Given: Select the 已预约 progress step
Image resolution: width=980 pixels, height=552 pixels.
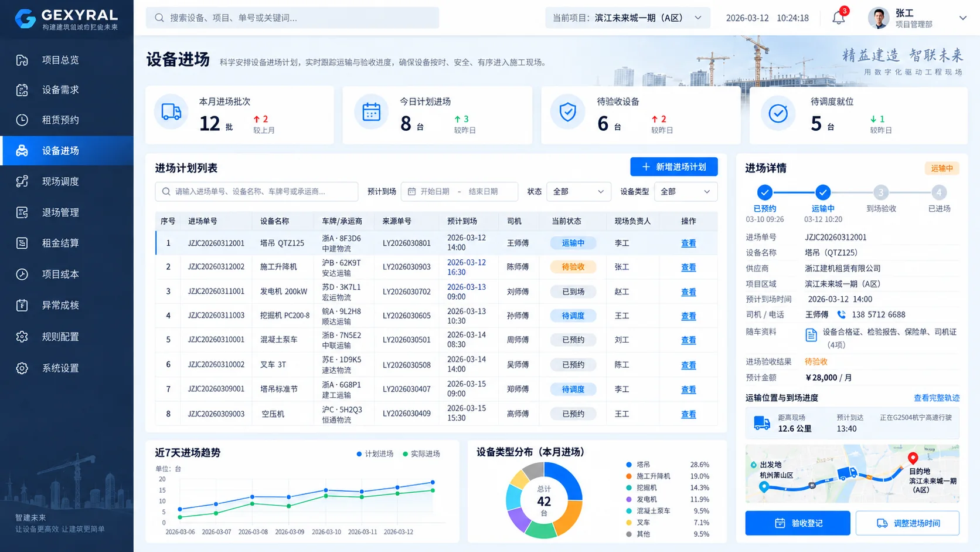Looking at the screenshot, I should point(764,192).
